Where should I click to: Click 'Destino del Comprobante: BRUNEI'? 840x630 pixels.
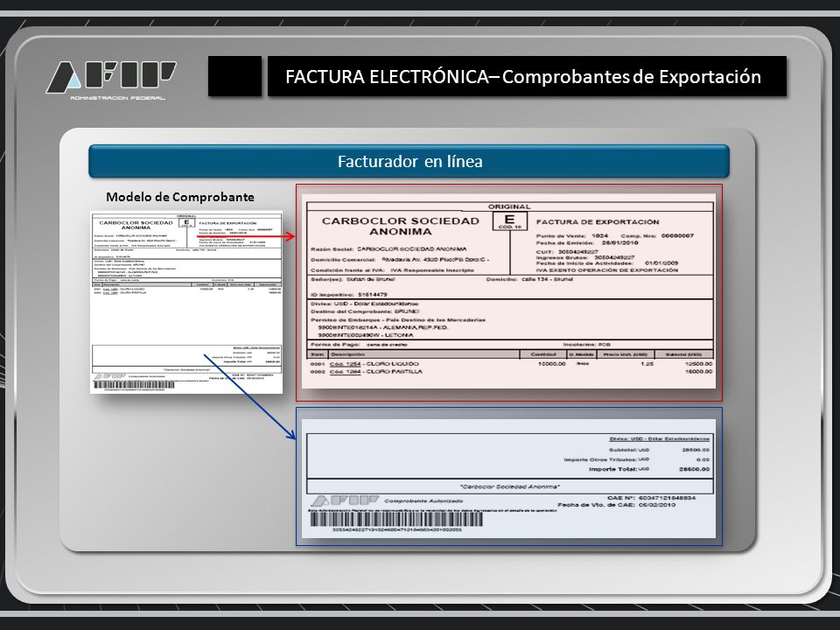point(365,311)
